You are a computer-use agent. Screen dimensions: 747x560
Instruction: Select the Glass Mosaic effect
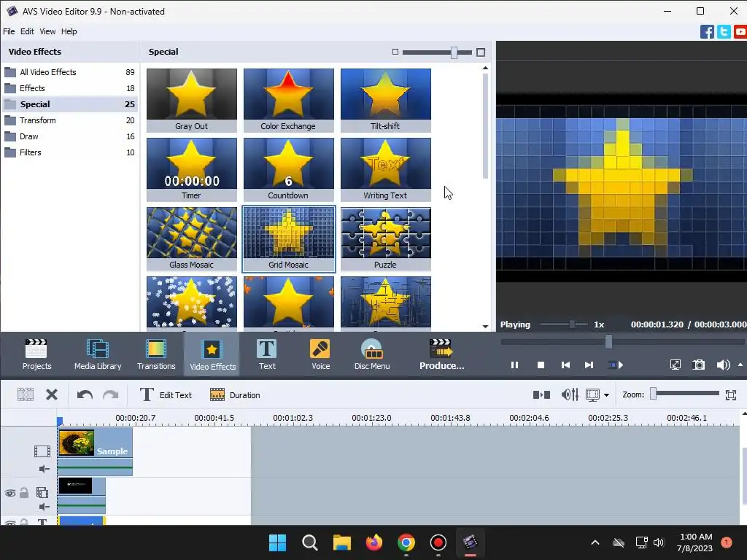click(x=192, y=238)
